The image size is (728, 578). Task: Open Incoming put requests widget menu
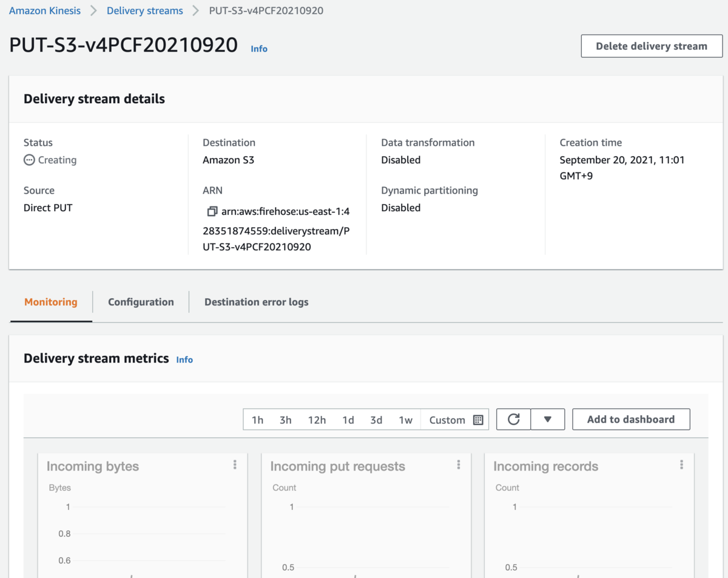pos(458,465)
